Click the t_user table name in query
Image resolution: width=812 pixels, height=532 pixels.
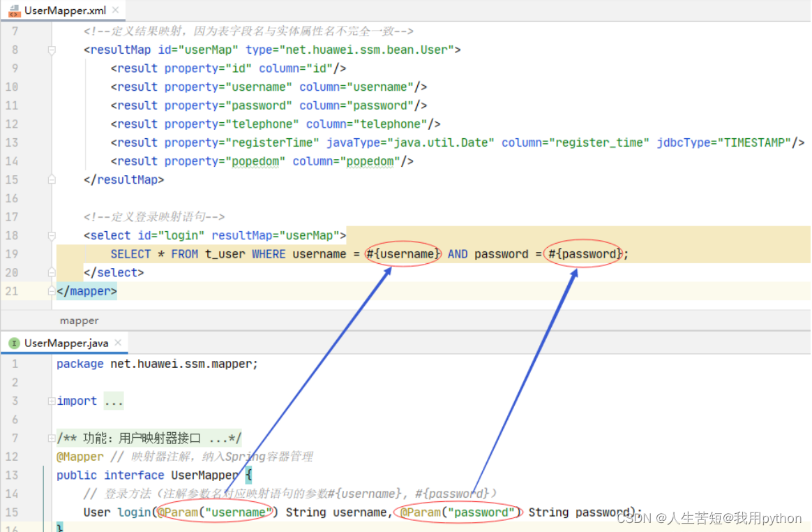point(225,254)
